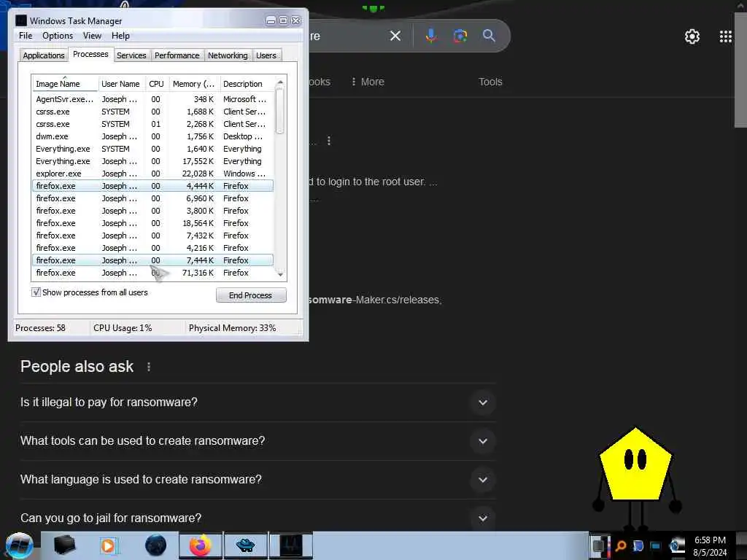Select firefox.exe row using 6,960 K

(153, 198)
